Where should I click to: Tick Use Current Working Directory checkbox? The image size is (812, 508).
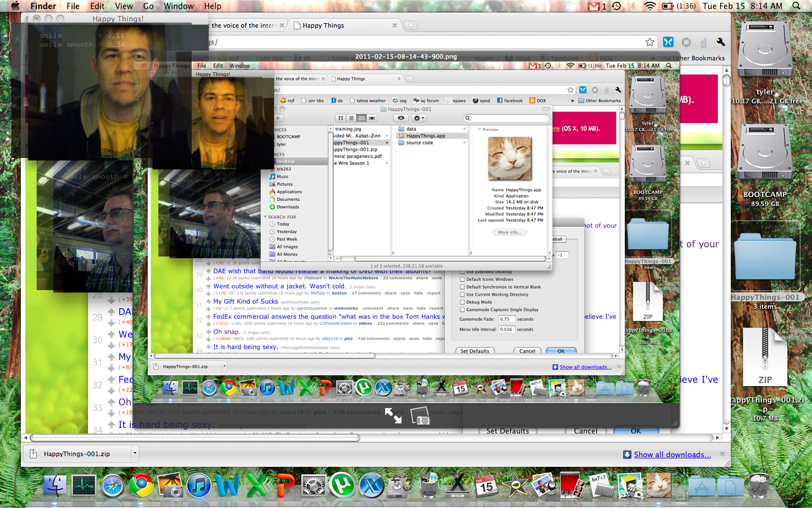(x=462, y=294)
